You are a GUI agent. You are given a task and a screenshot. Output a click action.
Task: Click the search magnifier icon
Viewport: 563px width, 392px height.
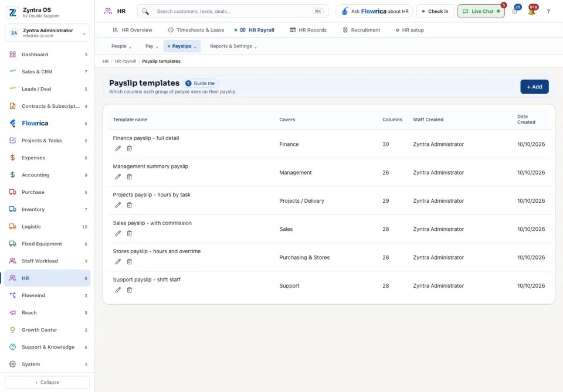[x=145, y=12]
